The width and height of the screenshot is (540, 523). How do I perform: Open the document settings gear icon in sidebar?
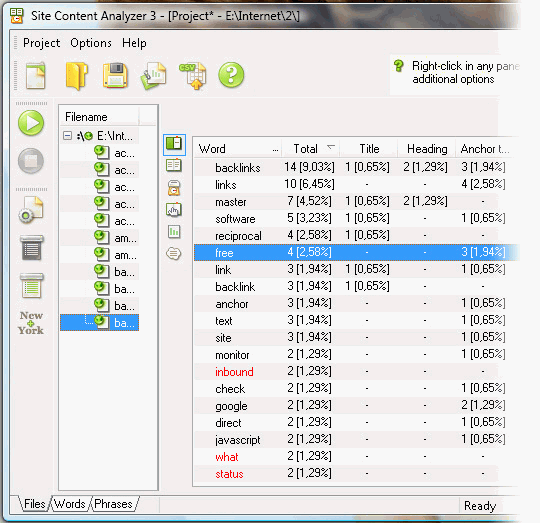pos(31,210)
